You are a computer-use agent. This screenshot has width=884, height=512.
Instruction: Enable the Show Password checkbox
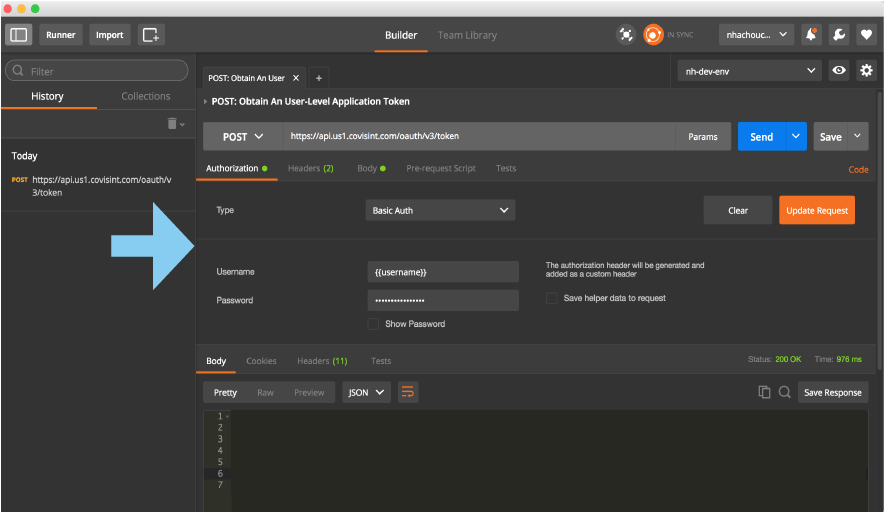point(374,324)
